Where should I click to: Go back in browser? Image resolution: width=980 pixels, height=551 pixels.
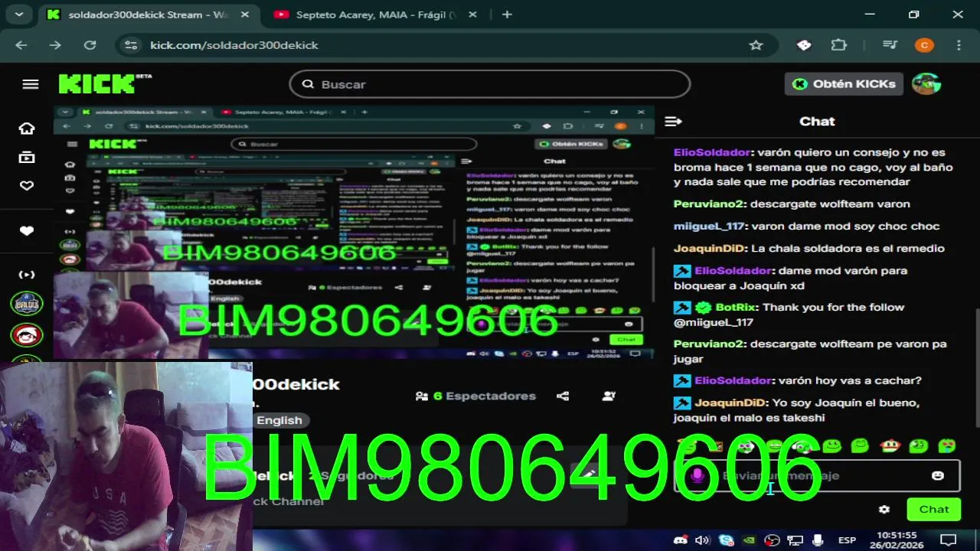(x=21, y=45)
